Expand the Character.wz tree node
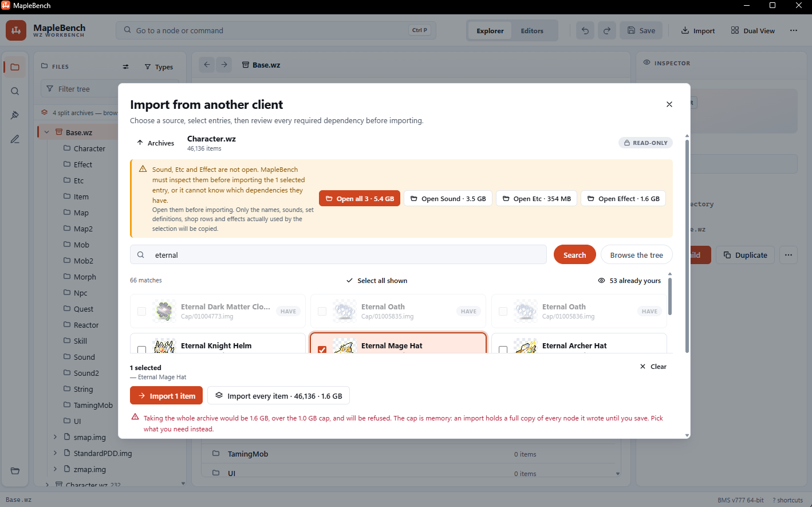 46,484
